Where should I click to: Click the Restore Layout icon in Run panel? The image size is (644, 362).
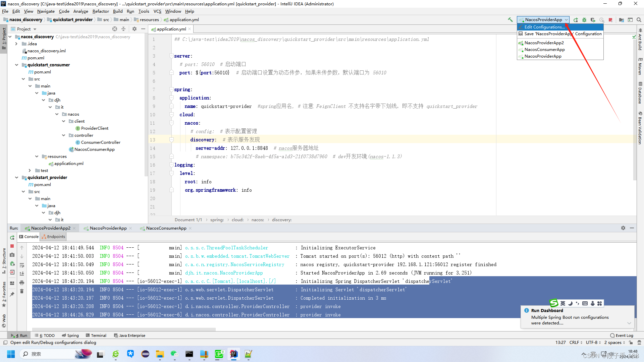pyautogui.click(x=12, y=283)
